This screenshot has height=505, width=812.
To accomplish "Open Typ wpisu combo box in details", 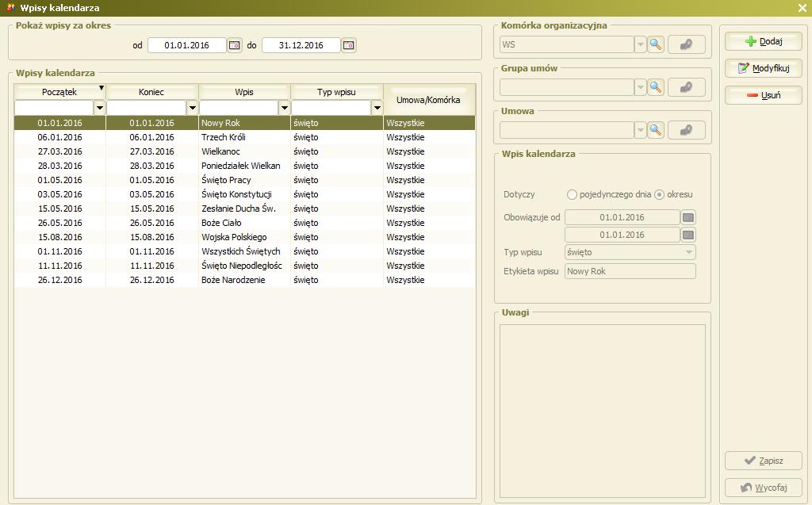I will 630,253.
